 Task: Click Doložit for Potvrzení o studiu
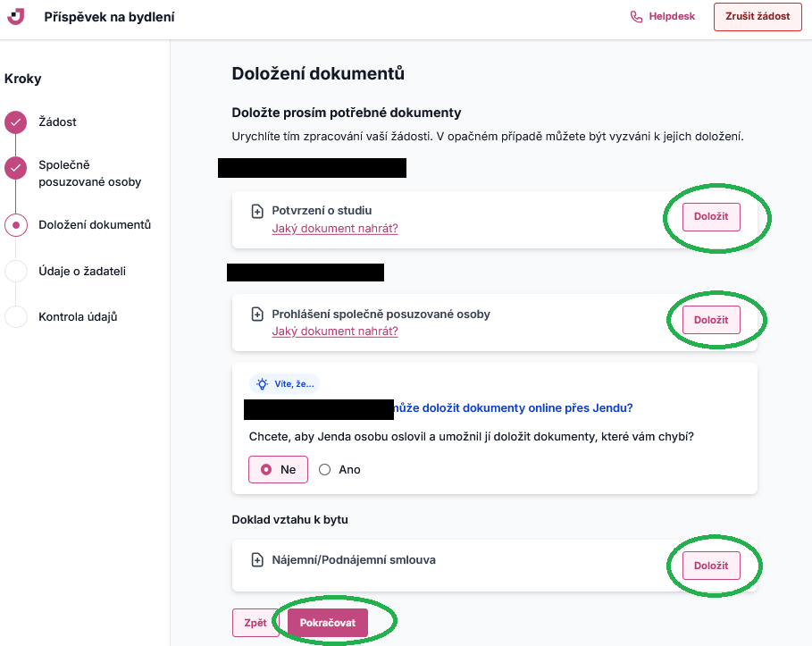click(711, 216)
